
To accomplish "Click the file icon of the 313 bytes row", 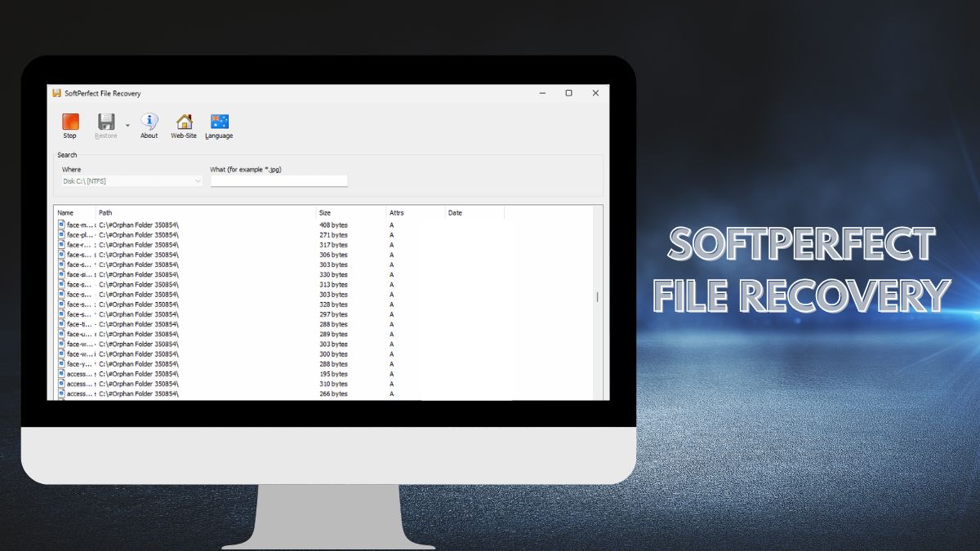I will click(61, 284).
